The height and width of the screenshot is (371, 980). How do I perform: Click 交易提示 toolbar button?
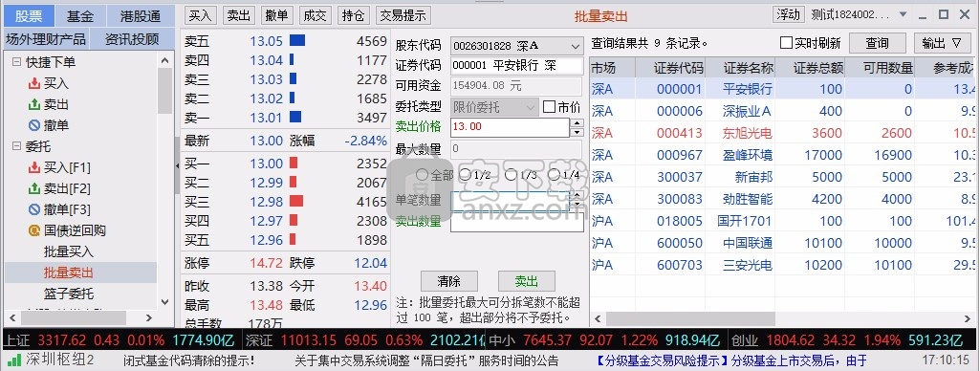point(403,15)
